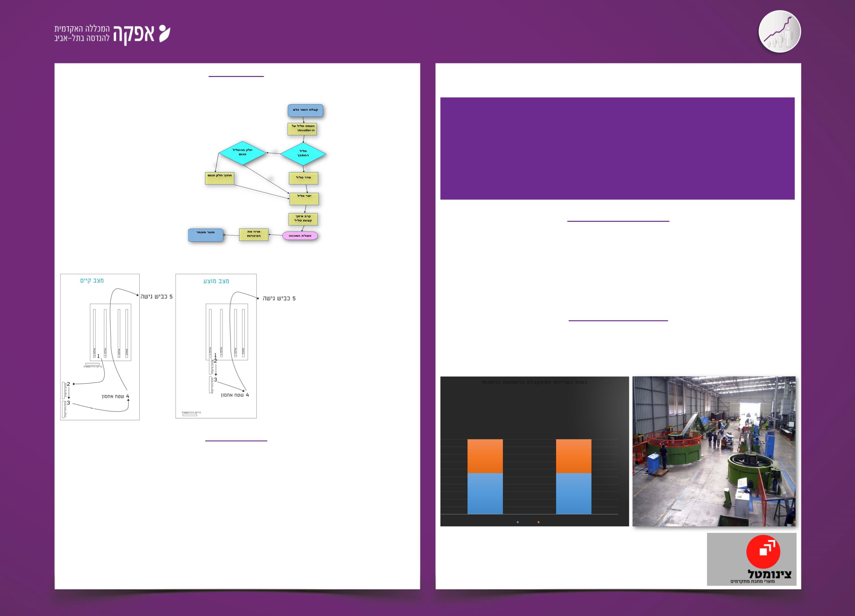The image size is (855, 616).
Task: Click the 'מצב קיים' layout heading
Action: [x=92, y=281]
